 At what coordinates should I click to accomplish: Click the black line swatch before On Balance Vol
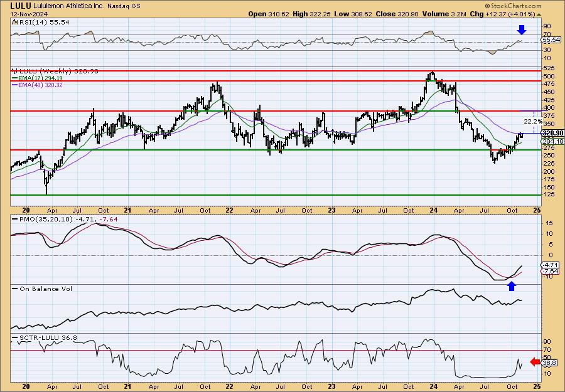[14, 289]
